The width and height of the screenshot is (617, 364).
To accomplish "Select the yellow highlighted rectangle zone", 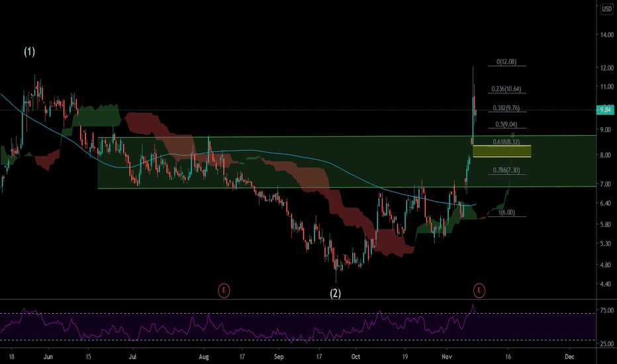I will click(x=502, y=152).
